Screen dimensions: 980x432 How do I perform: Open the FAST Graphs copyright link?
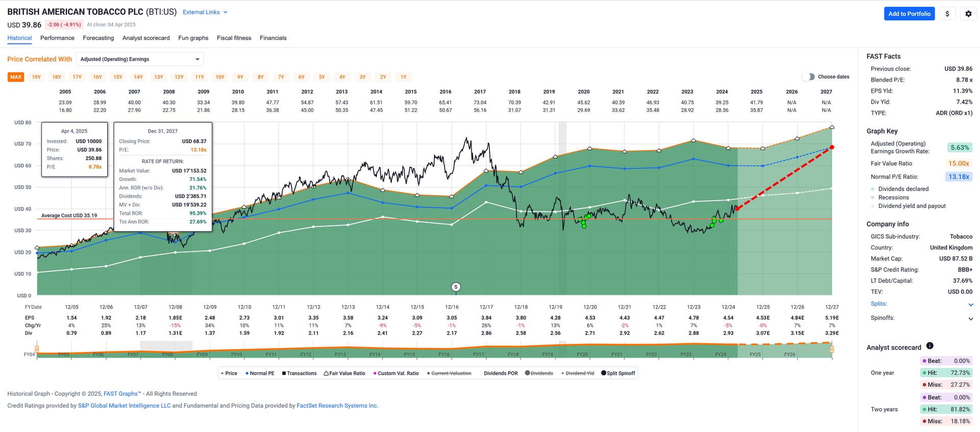tap(122, 394)
